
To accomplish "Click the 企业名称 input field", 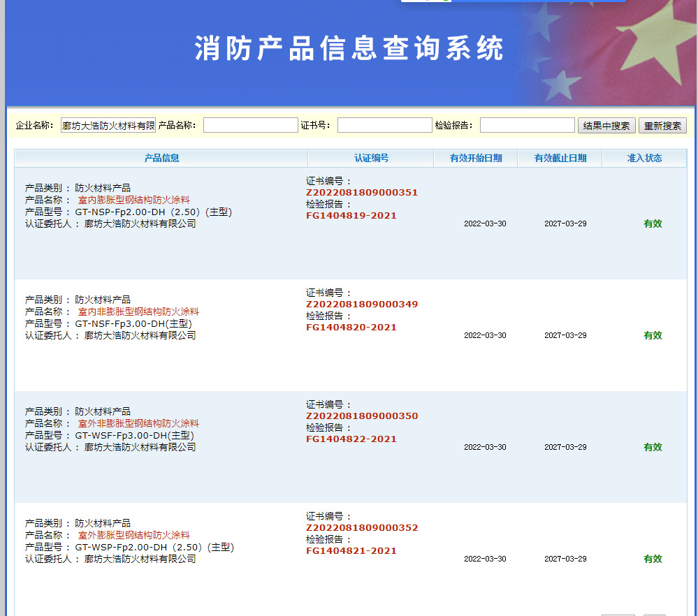I will point(108,126).
